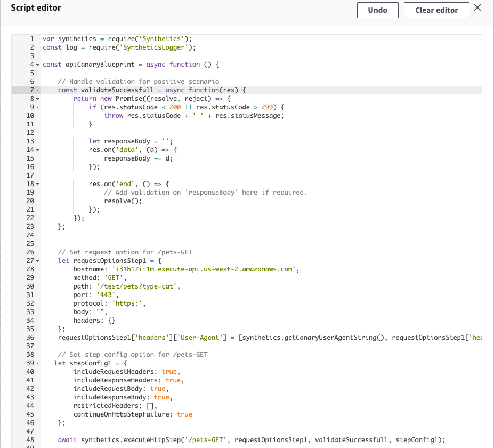Click the true value for includeRequestBody

point(157,388)
